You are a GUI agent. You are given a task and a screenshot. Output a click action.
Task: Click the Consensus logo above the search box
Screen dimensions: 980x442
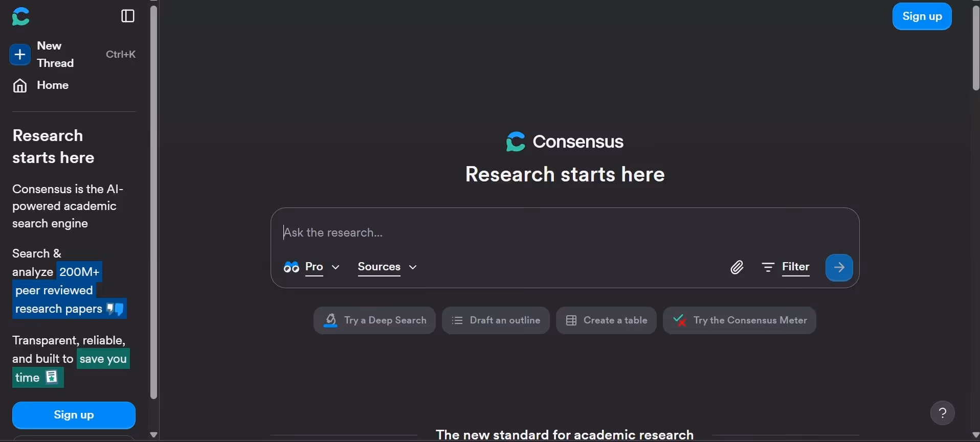tap(565, 142)
